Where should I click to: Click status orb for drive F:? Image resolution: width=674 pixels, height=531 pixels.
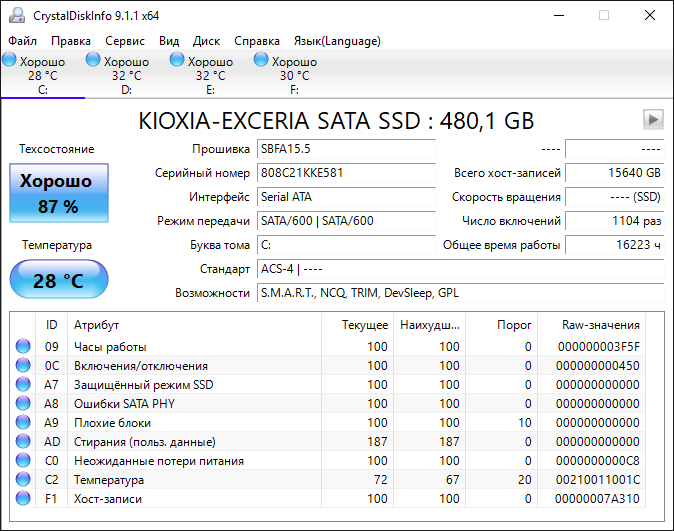(x=260, y=59)
